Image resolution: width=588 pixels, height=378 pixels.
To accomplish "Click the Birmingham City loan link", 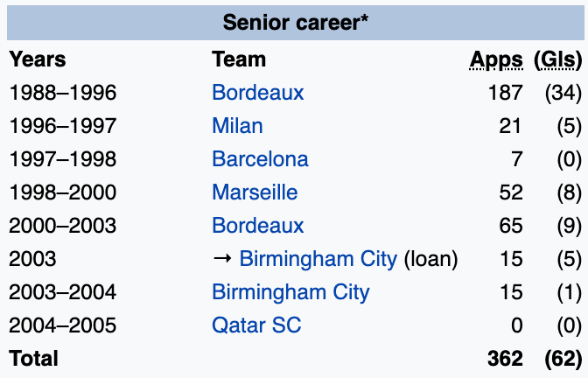I will 318,258.
